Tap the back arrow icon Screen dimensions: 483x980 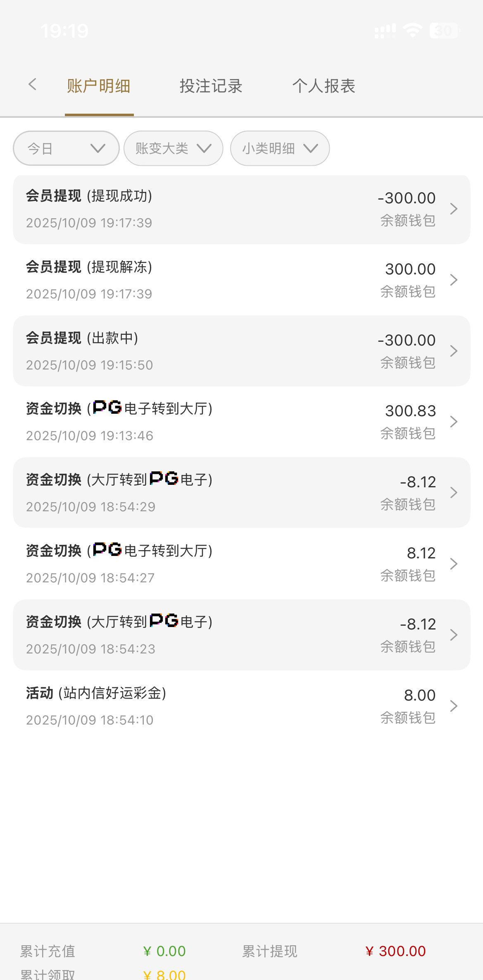(x=33, y=85)
